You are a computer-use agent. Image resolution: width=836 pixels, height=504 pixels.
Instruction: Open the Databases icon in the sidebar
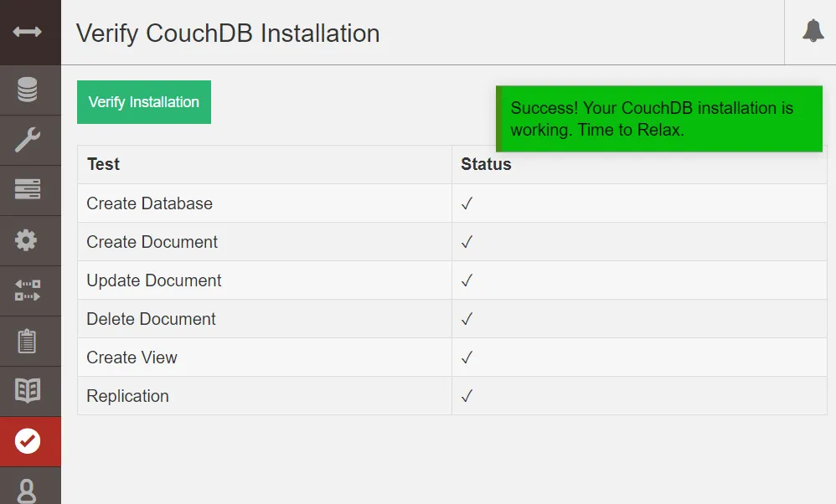pos(27,90)
